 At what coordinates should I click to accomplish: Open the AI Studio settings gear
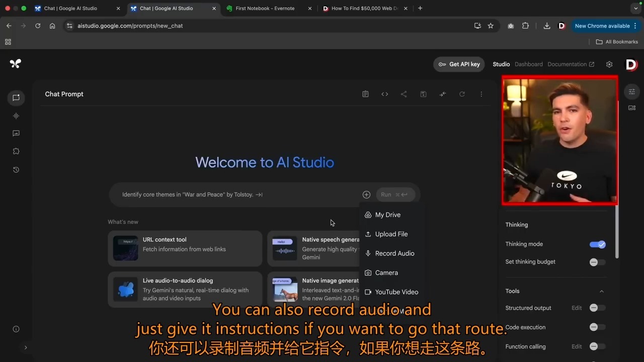tap(609, 64)
